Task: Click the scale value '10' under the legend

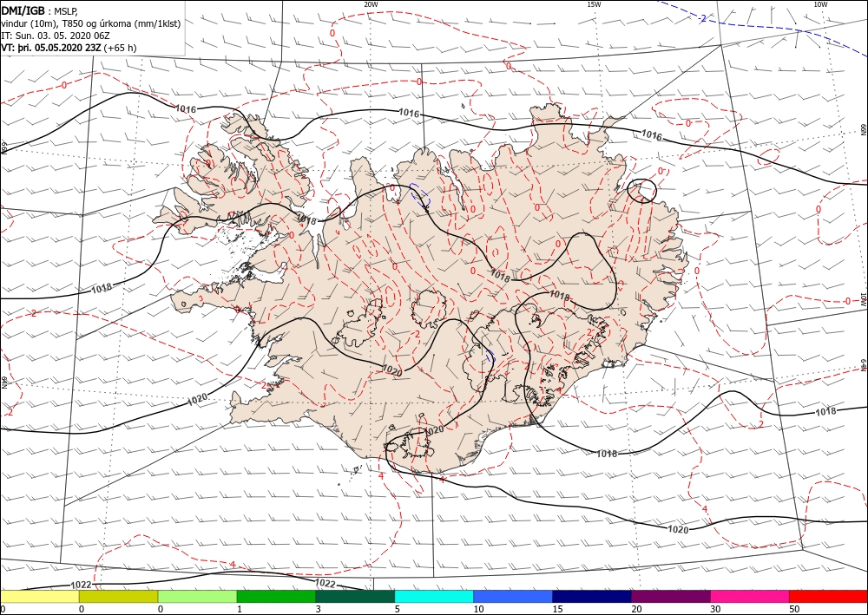Action: click(x=478, y=609)
